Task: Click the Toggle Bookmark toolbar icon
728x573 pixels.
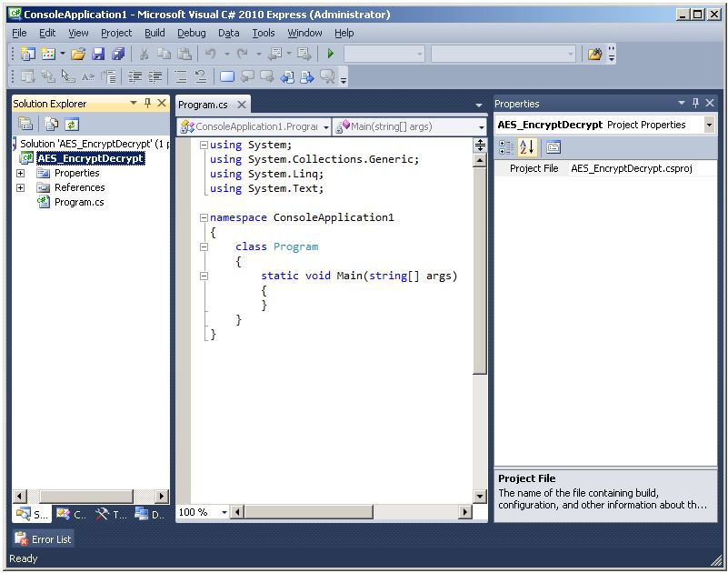Action: 227,77
